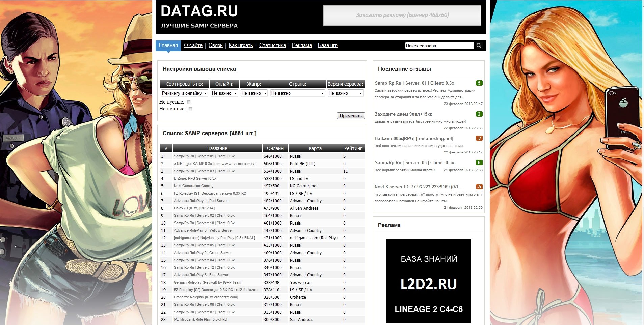Open Advance RolePlay 1 | Red Server link

click(x=201, y=201)
